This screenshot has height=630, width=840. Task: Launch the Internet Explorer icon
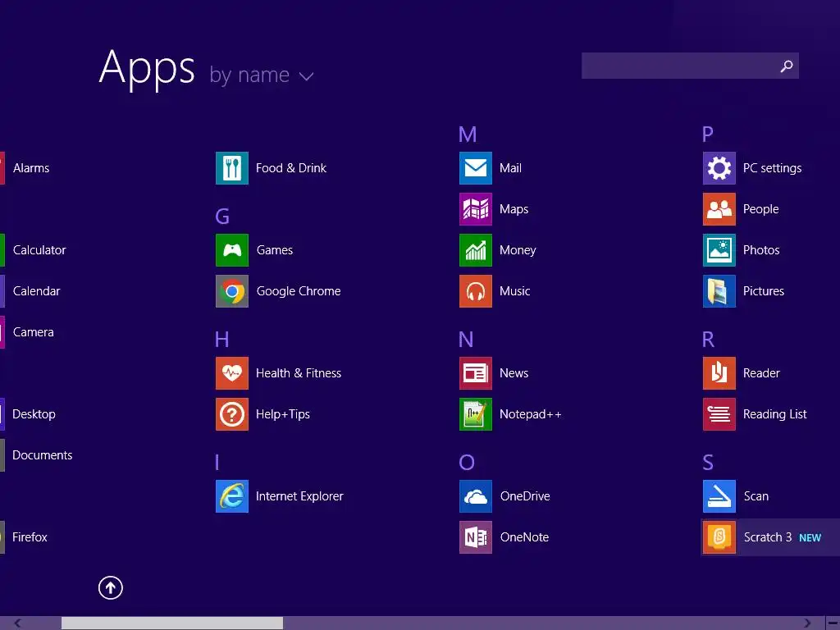click(232, 496)
